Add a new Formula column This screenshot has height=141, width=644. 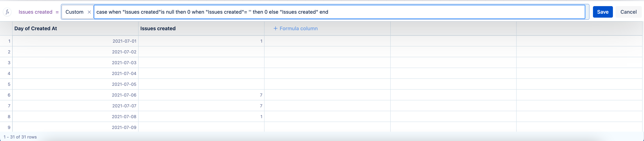point(296,28)
